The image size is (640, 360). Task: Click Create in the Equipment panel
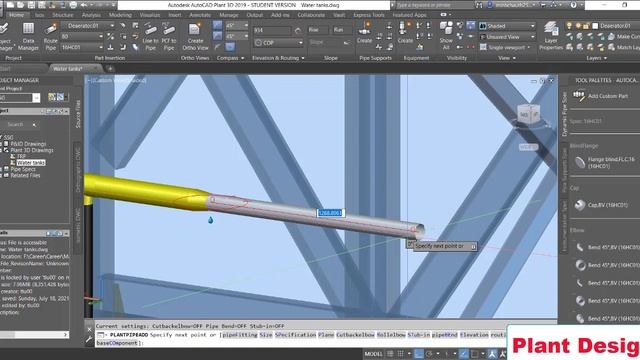[405, 33]
